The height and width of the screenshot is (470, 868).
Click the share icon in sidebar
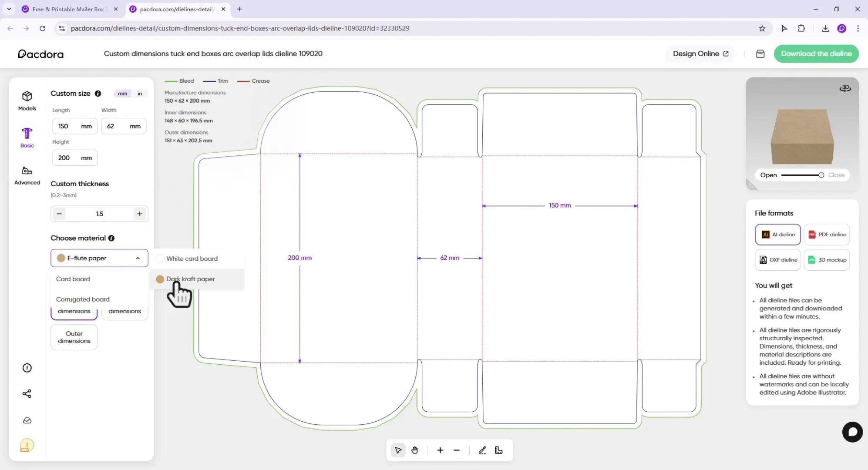pos(27,393)
